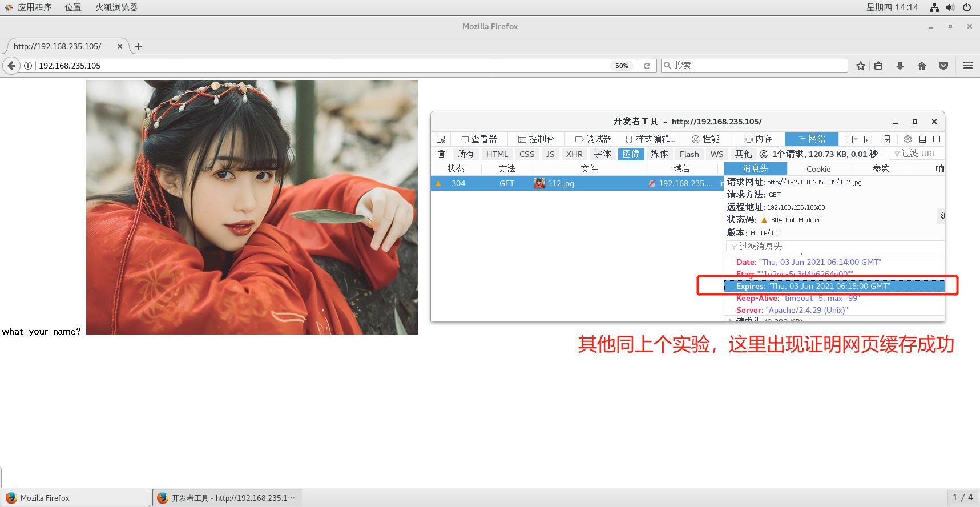
Task: Bookmark this page with the star icon
Action: 861,66
